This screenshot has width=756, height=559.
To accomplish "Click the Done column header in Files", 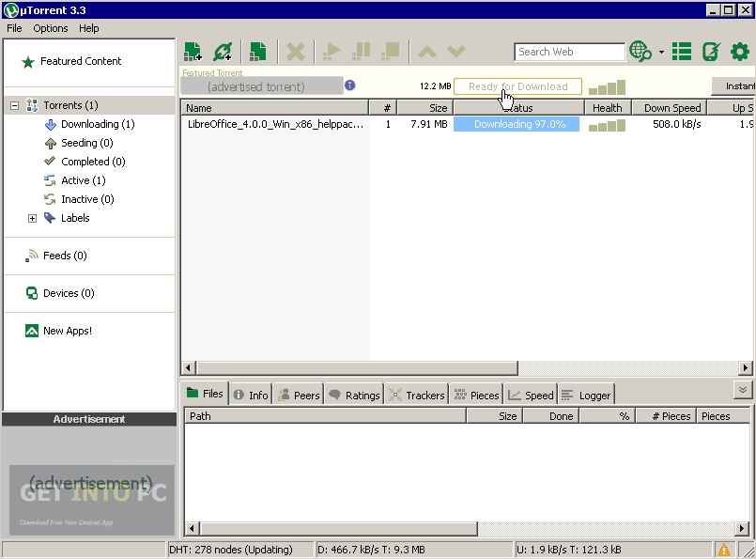I will coord(551,416).
